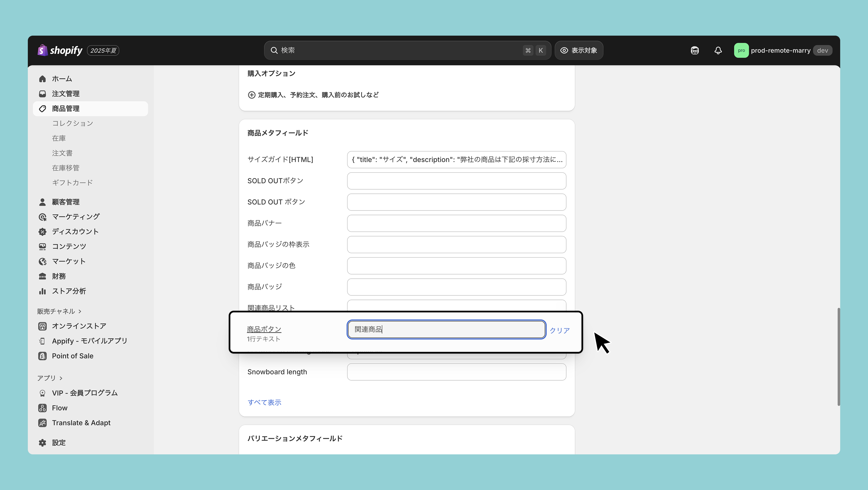Expand 販売チャネル sales channels chevron
868x490 pixels.
(x=80, y=311)
